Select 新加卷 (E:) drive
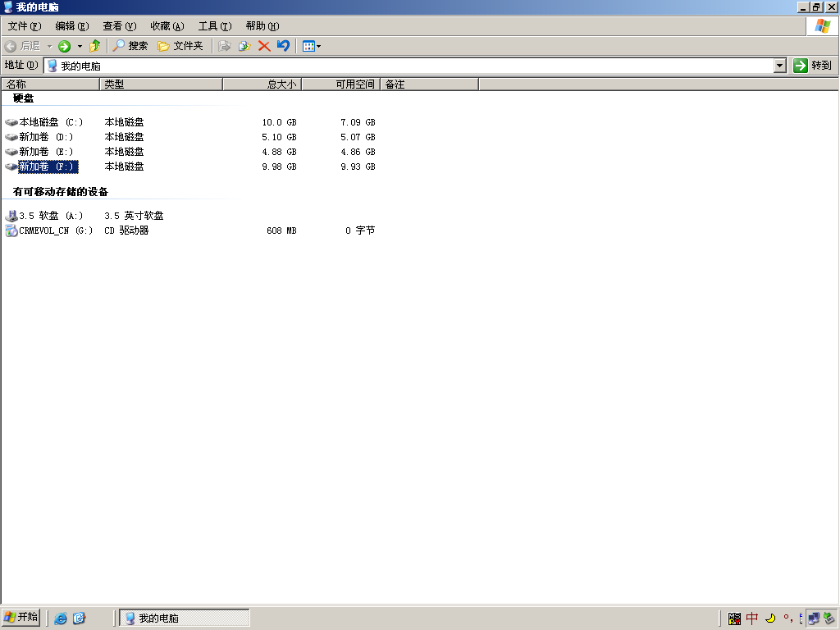The image size is (840, 630). (46, 152)
